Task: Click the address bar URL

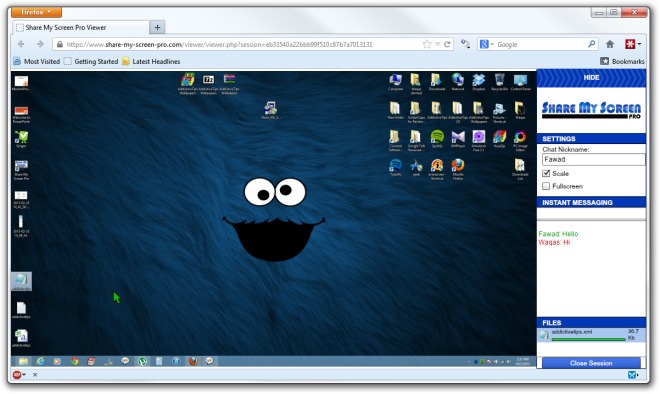Action: tap(219, 44)
